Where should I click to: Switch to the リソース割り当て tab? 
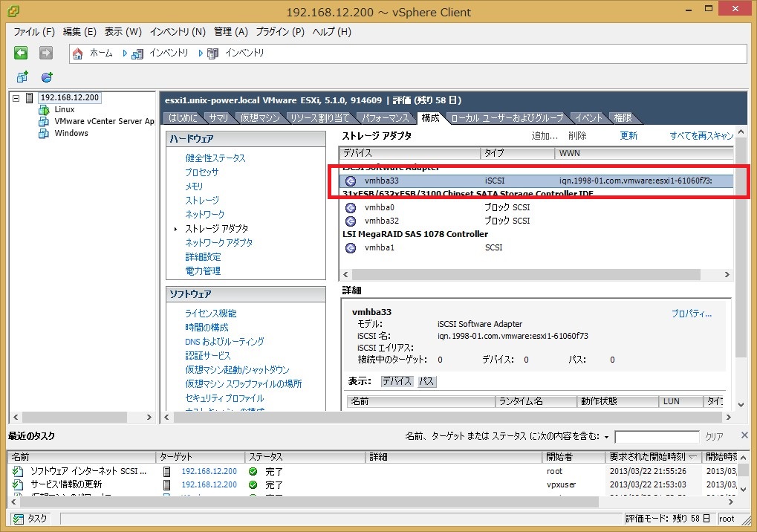tap(319, 118)
